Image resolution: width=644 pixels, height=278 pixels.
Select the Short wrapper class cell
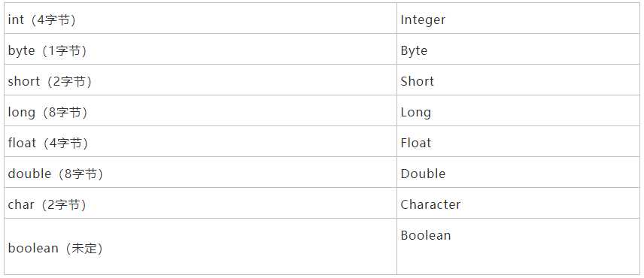pos(518,80)
